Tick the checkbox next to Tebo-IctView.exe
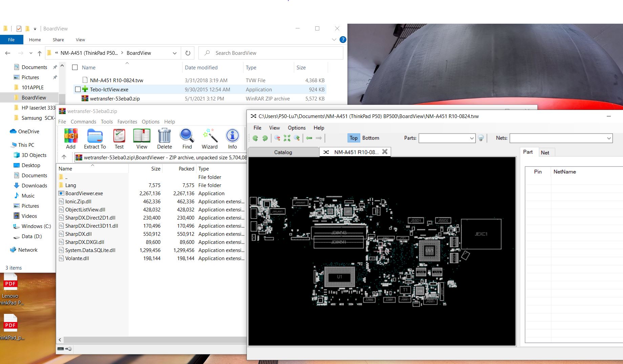 click(x=78, y=90)
